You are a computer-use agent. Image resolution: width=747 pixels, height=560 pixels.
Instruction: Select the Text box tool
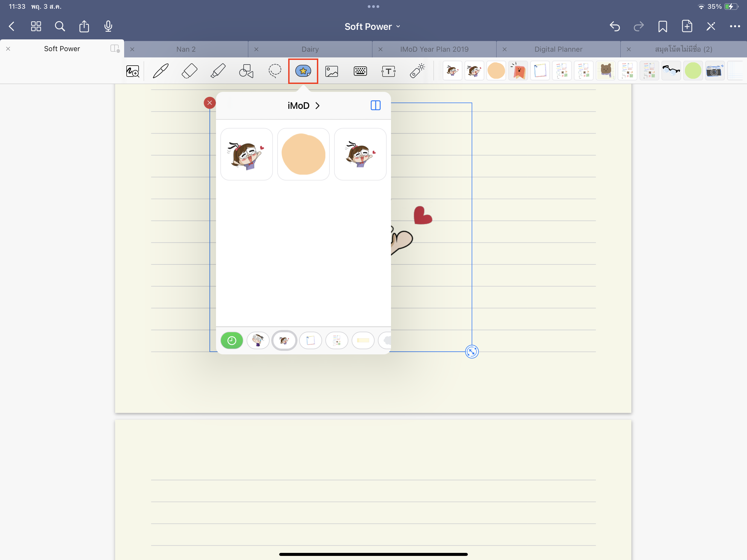pyautogui.click(x=388, y=71)
